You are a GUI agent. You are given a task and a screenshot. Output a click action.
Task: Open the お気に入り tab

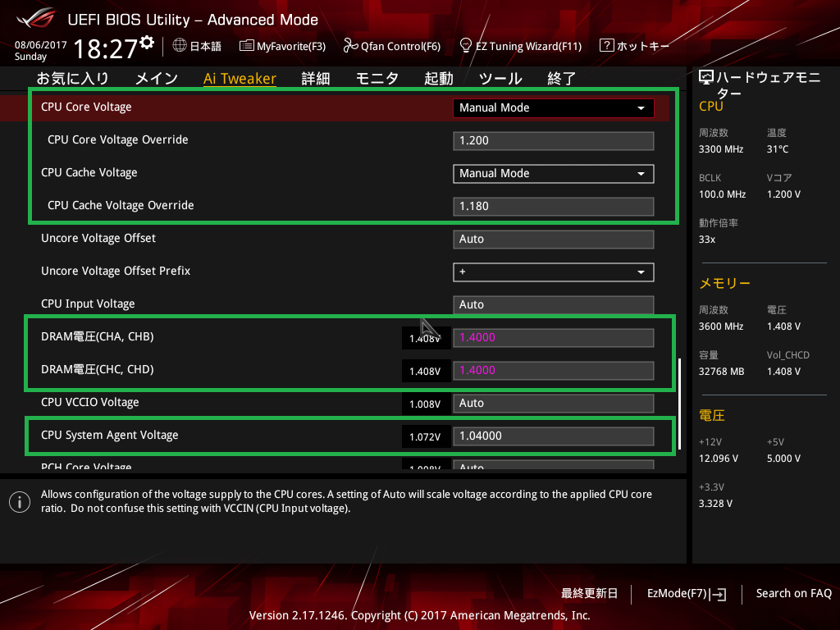click(72, 79)
